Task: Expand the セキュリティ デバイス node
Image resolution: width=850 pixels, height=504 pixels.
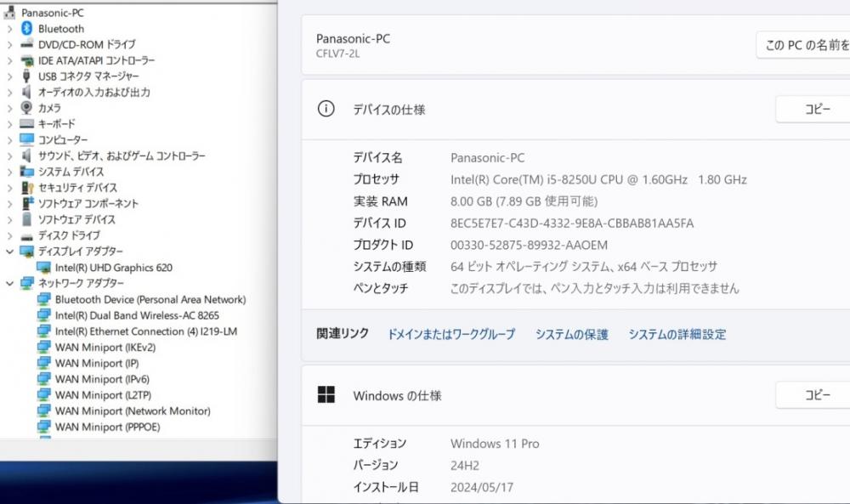Action: (9, 188)
